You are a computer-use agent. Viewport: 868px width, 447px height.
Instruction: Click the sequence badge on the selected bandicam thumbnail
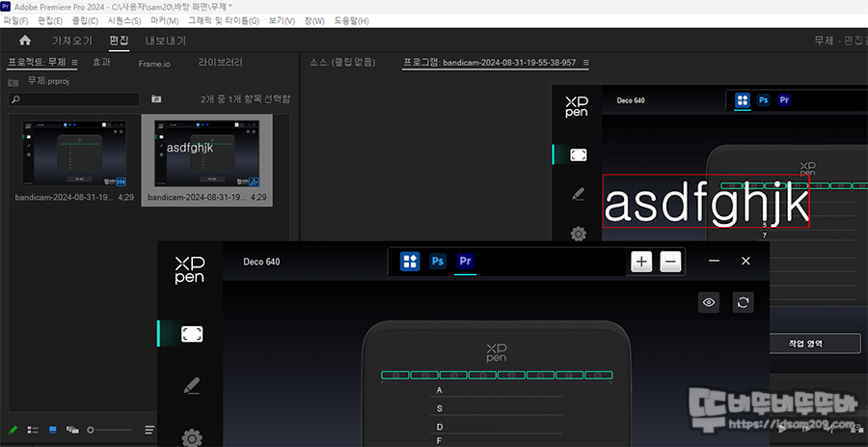pyautogui.click(x=254, y=181)
